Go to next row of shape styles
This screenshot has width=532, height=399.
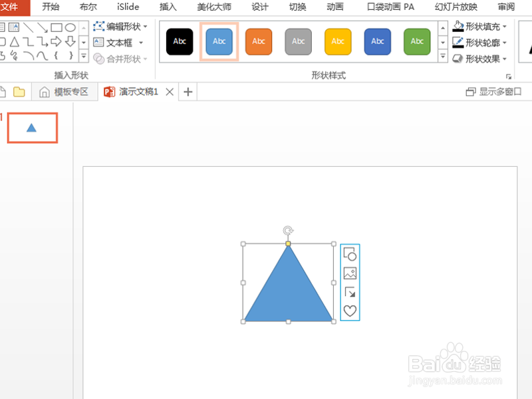click(443, 43)
